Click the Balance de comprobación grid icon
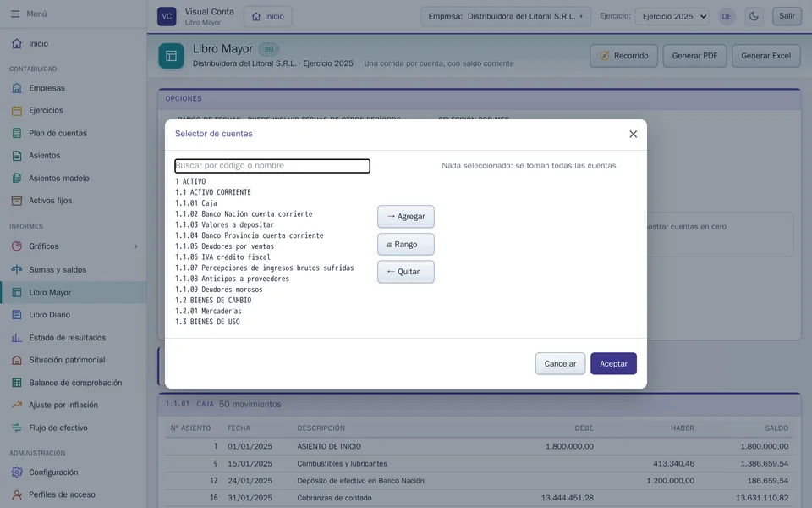Image resolution: width=812 pixels, height=508 pixels. tap(17, 383)
